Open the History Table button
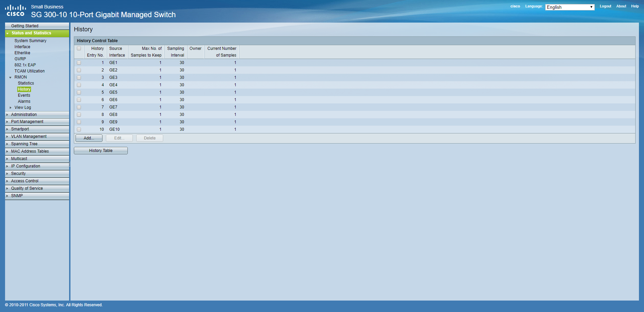This screenshot has height=312, width=644. click(x=101, y=151)
